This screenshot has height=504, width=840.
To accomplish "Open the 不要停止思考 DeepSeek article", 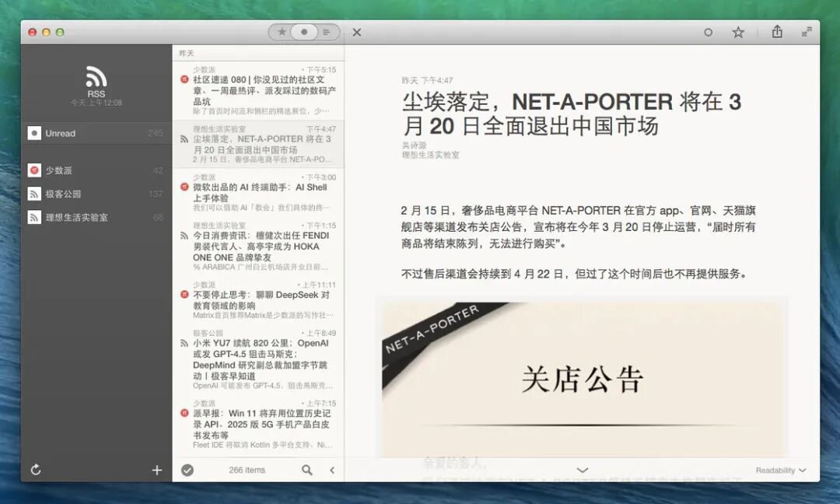I will coord(258,300).
